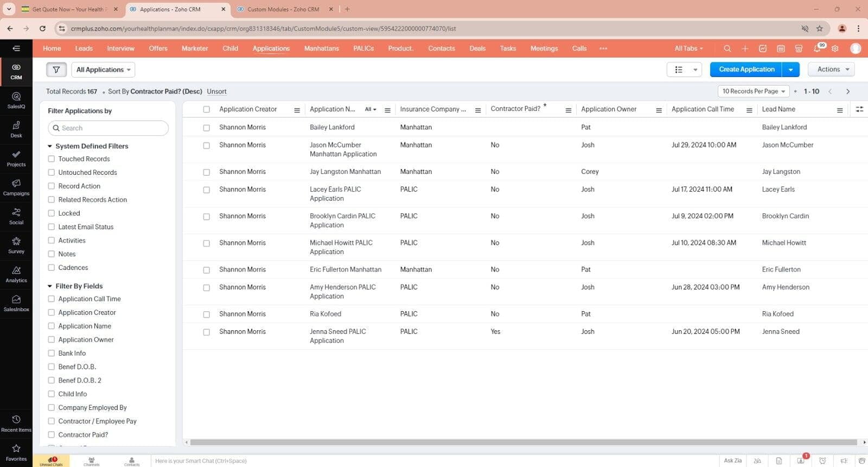Open the Meetings tab
This screenshot has height=467, width=868.
click(x=544, y=48)
